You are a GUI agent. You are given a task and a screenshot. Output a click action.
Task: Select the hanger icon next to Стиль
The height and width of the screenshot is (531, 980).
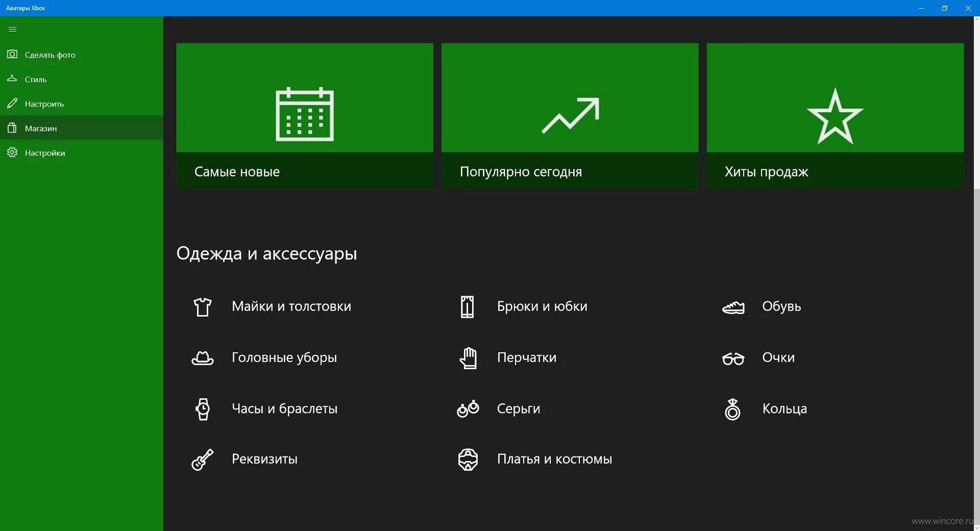(12, 79)
